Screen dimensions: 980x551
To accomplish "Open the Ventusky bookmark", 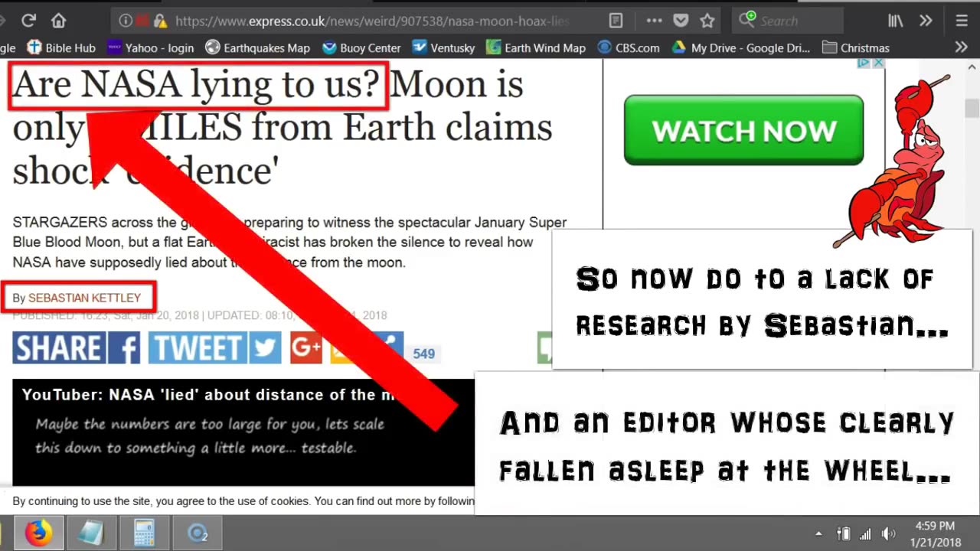I will point(444,47).
